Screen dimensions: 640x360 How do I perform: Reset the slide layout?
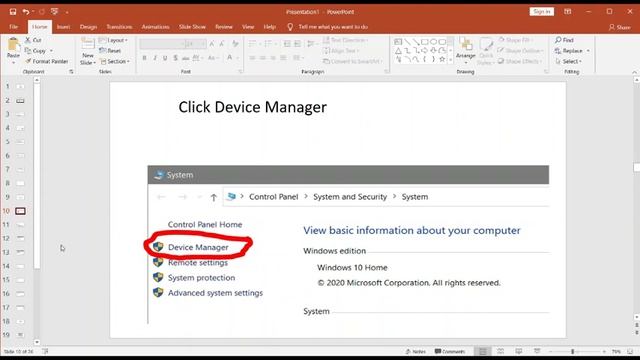[110, 51]
